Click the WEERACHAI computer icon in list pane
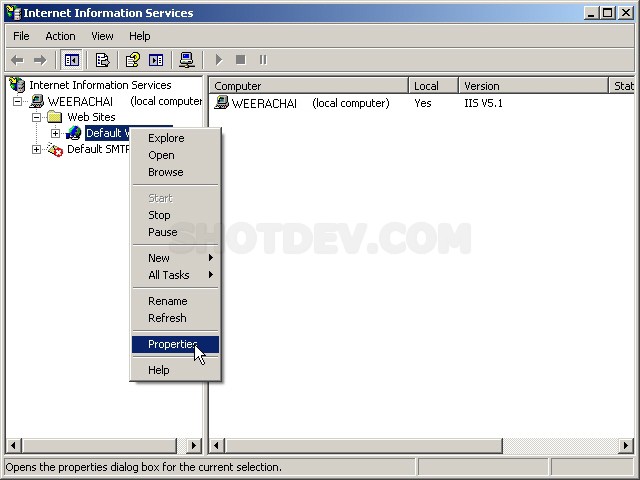Screen dimensions: 640x480 tap(222, 102)
